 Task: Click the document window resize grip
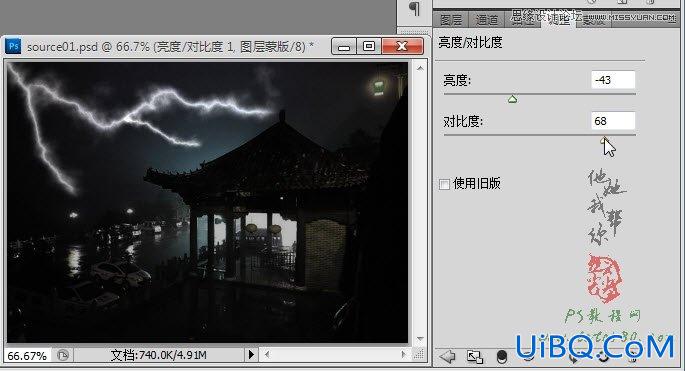pyautogui.click(x=419, y=355)
